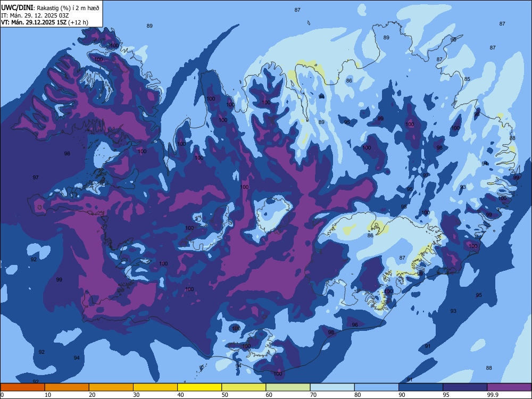This screenshot has width=532, height=399.
Task: Click the legend scale label '20'
Action: point(92,395)
